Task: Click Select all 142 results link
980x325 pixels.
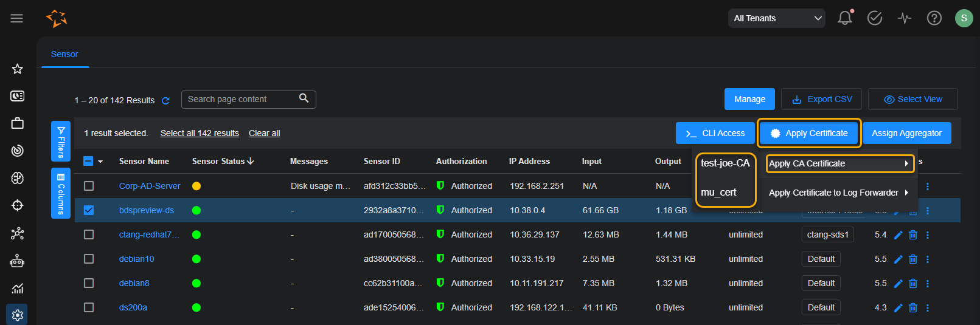Action: pyautogui.click(x=200, y=133)
